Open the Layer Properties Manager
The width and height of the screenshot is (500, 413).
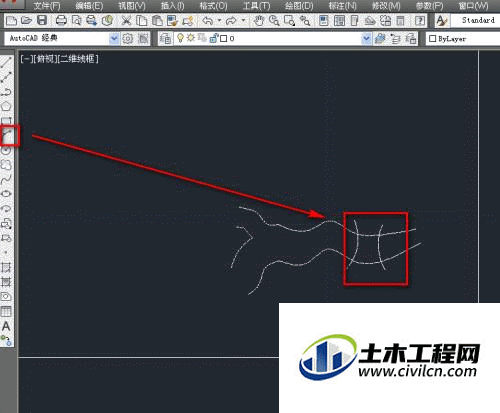coord(166,39)
